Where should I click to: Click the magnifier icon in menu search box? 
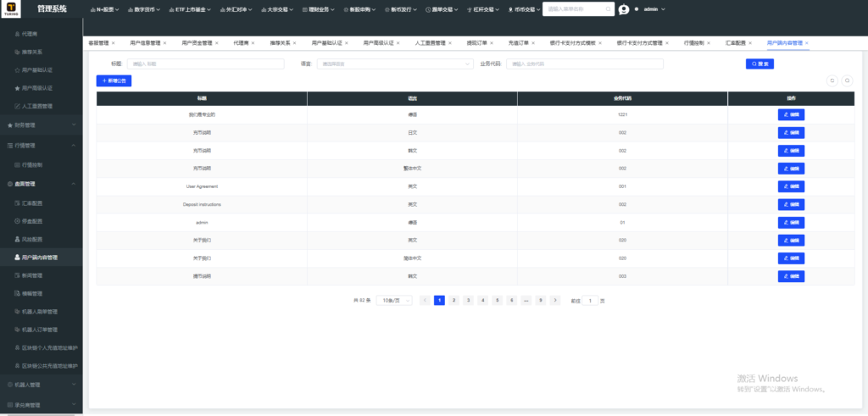click(x=608, y=9)
